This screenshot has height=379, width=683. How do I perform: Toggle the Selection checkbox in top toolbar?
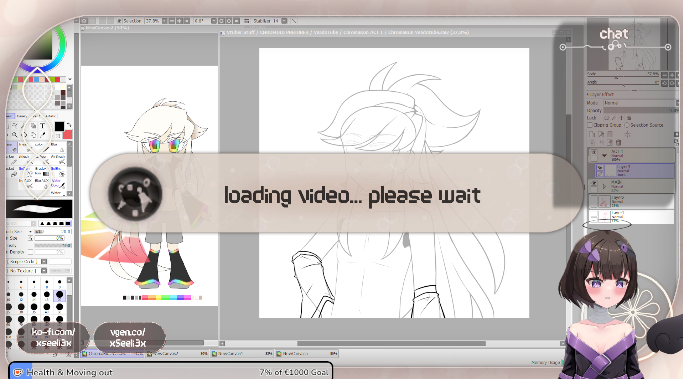pos(119,20)
